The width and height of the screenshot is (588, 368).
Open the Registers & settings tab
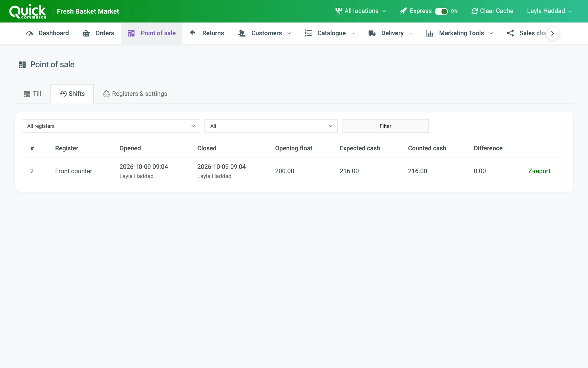point(135,94)
